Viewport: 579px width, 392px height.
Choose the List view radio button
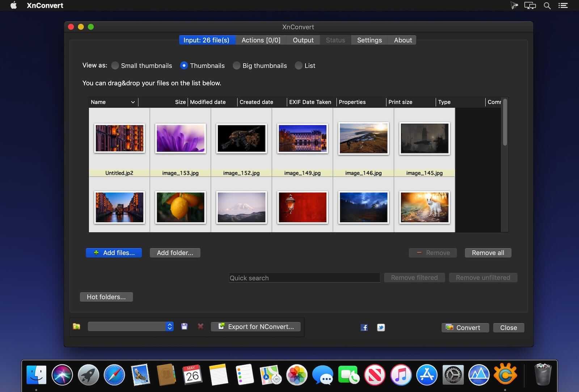point(299,66)
